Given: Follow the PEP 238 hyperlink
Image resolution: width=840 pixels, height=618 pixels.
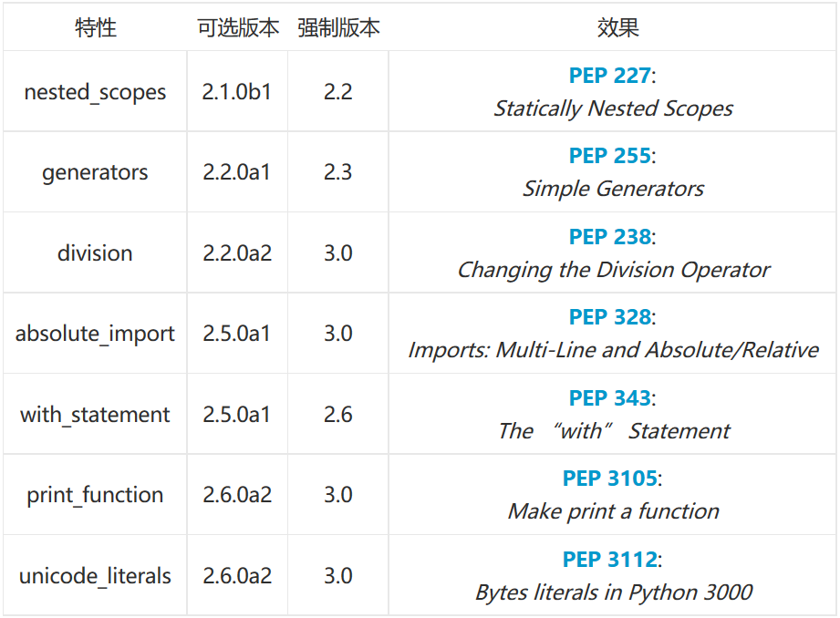Looking at the screenshot, I should 609,237.
